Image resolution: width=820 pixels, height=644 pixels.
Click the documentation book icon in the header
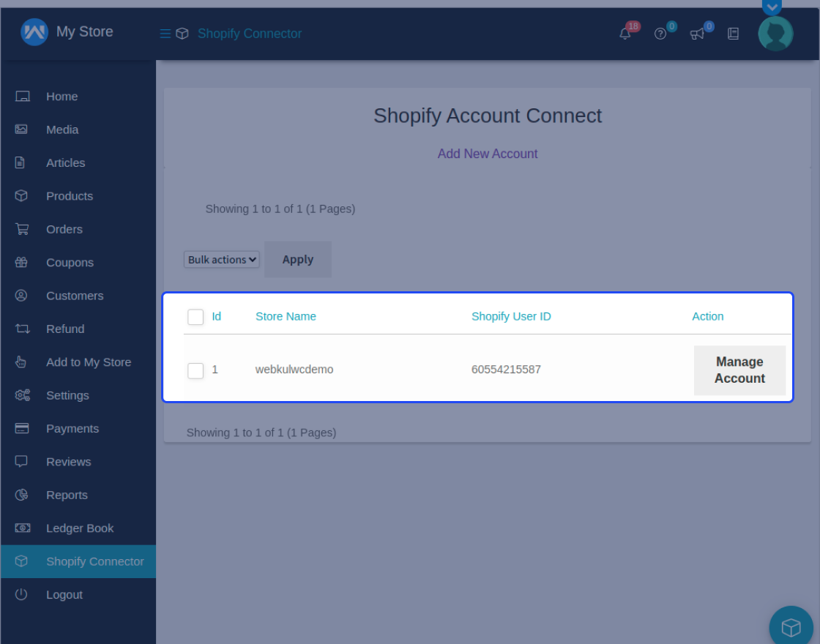[x=733, y=34]
